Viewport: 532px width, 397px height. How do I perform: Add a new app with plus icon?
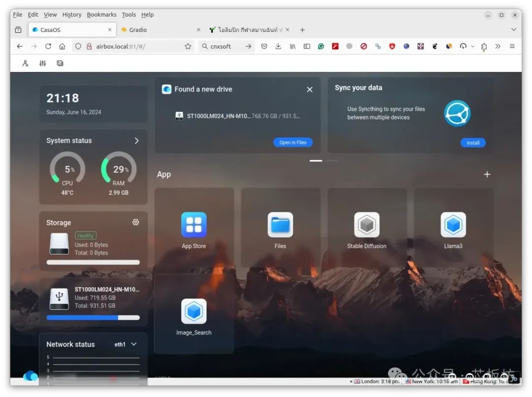pyautogui.click(x=487, y=174)
